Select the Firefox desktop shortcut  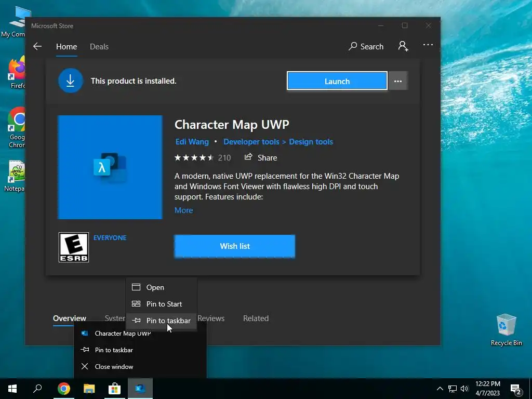coord(16,73)
